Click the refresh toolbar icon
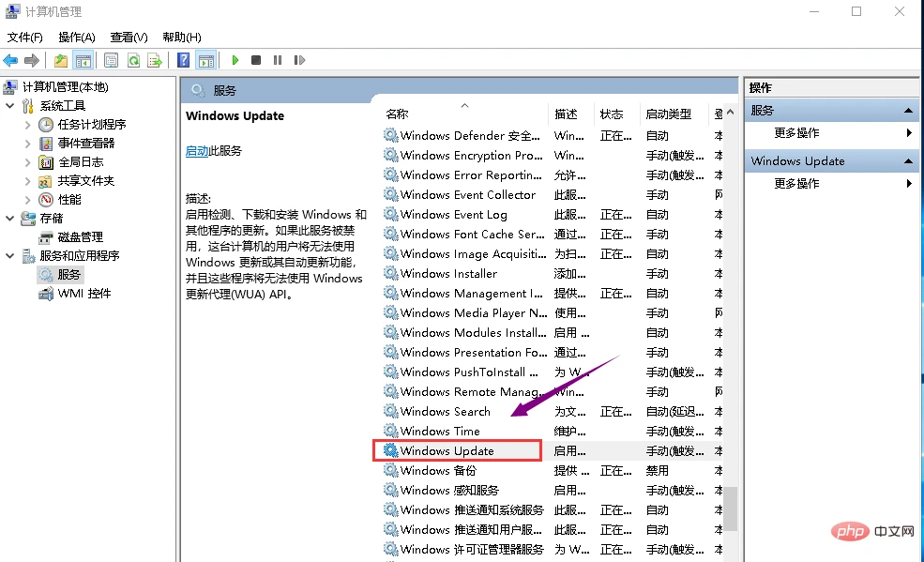This screenshot has height=562, width=924. click(133, 60)
